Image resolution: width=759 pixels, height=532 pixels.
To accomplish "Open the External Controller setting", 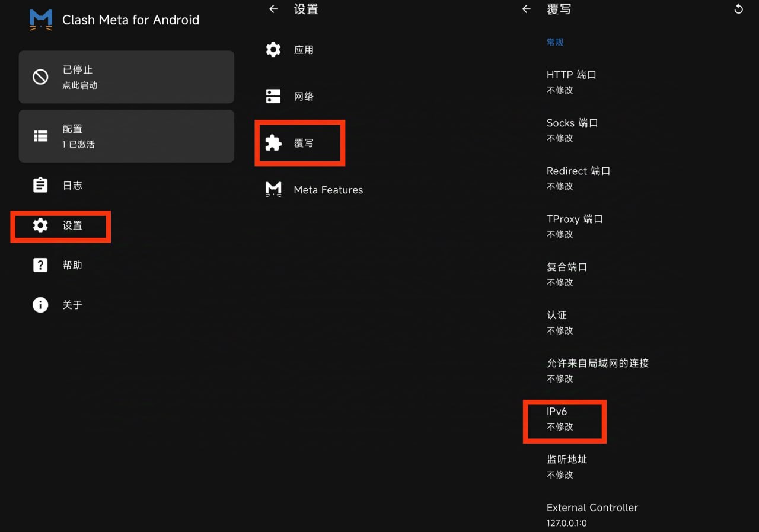I will point(592,514).
